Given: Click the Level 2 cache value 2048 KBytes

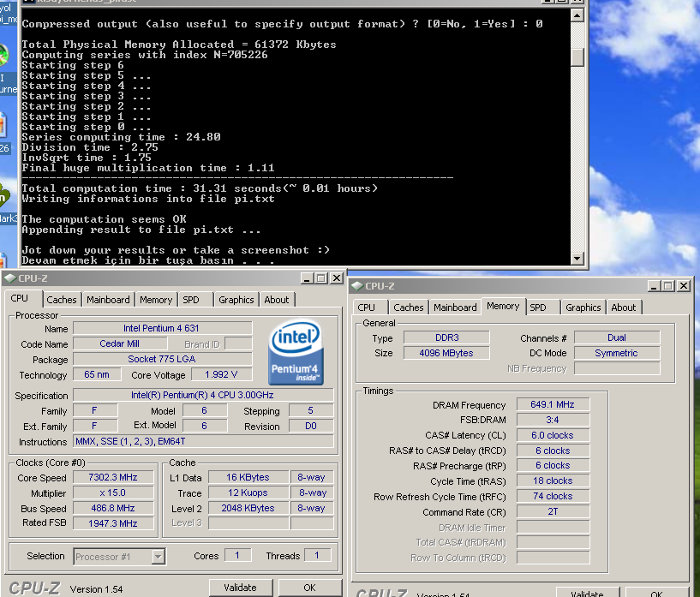Looking at the screenshot, I should [248, 508].
